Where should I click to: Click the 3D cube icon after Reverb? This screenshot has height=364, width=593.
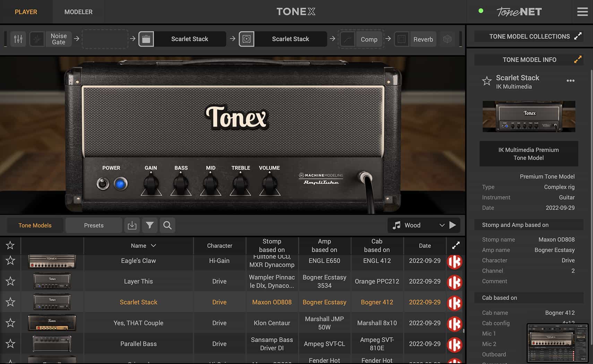point(447,39)
